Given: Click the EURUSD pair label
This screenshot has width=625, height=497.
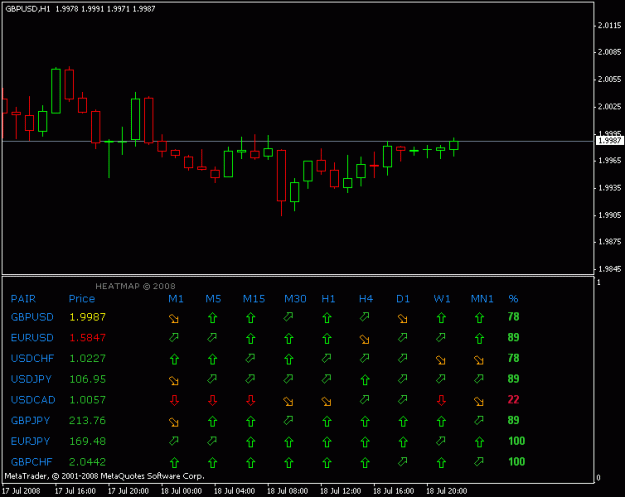Looking at the screenshot, I should (32, 338).
